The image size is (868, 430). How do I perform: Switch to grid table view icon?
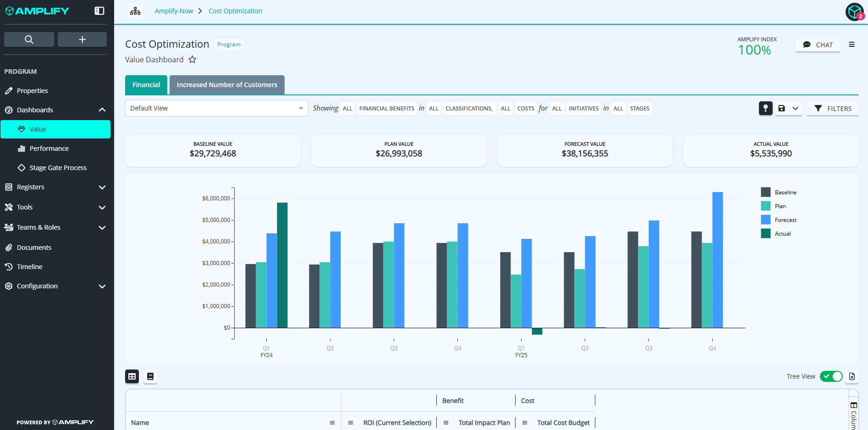click(x=132, y=376)
